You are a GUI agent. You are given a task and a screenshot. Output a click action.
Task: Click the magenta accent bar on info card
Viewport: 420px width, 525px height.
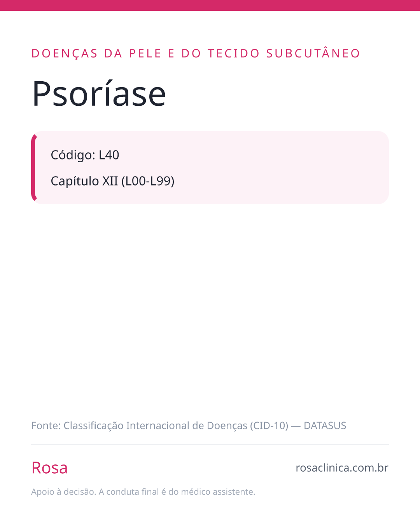pyautogui.click(x=33, y=168)
